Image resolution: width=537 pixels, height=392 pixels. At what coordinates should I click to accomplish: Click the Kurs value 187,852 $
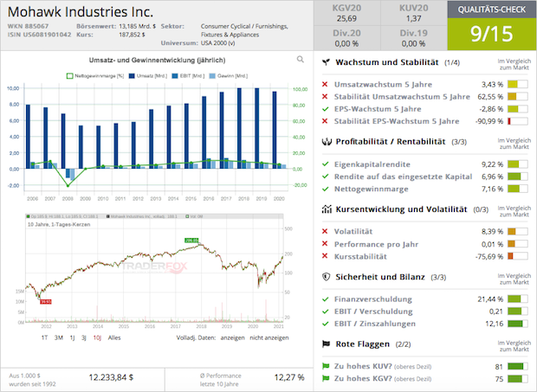coord(132,35)
